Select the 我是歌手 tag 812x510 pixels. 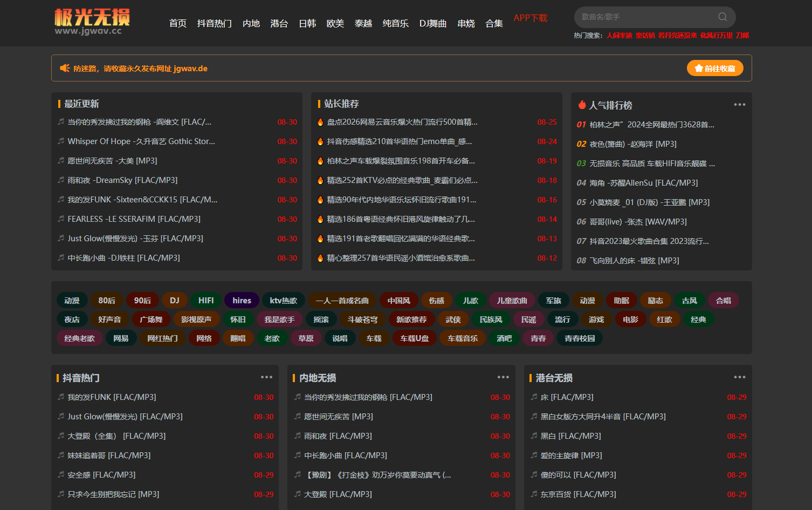[x=279, y=319]
